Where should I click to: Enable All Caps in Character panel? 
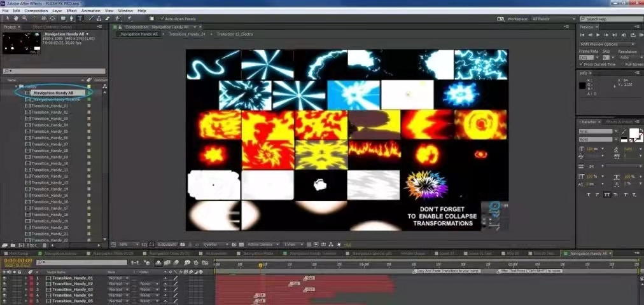[607, 194]
